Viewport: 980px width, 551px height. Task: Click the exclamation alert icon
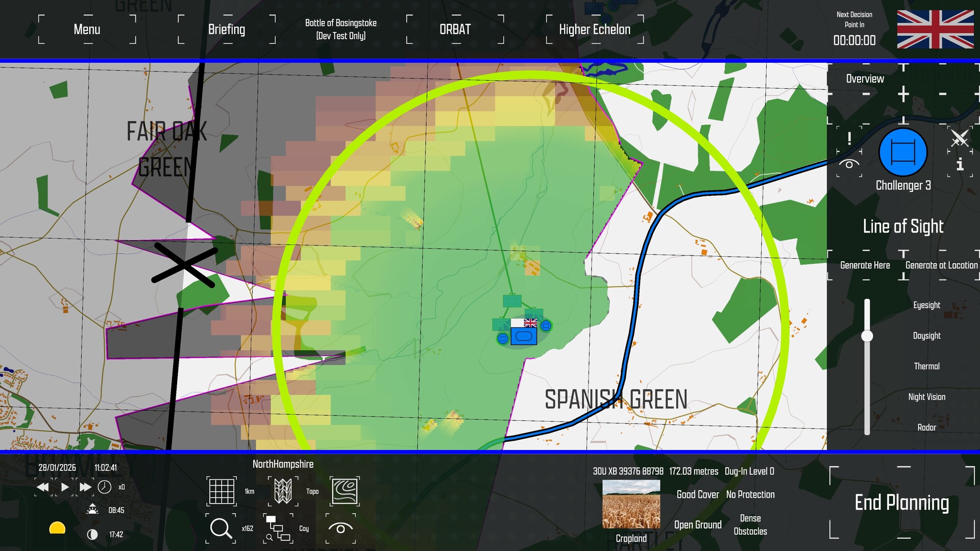pyautogui.click(x=849, y=138)
